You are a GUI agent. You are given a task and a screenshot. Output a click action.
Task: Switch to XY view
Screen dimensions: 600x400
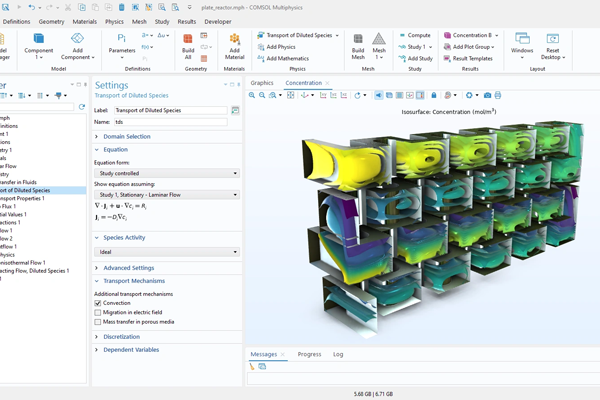(x=323, y=95)
